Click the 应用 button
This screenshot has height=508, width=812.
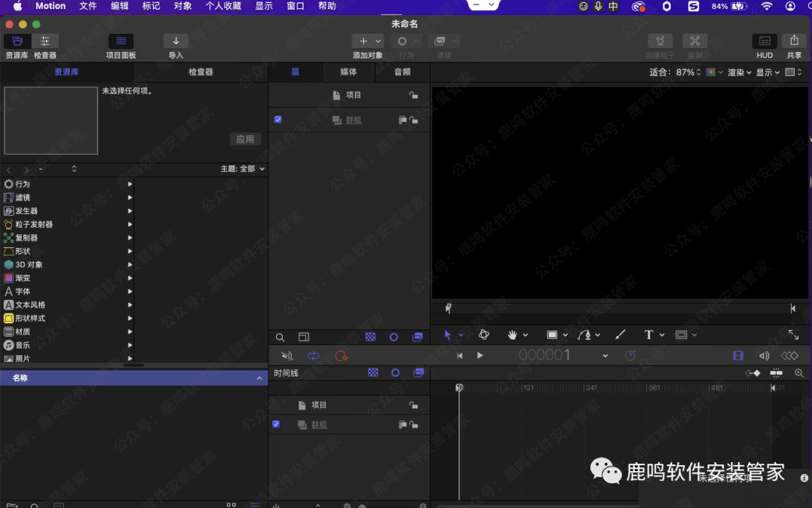tap(245, 139)
